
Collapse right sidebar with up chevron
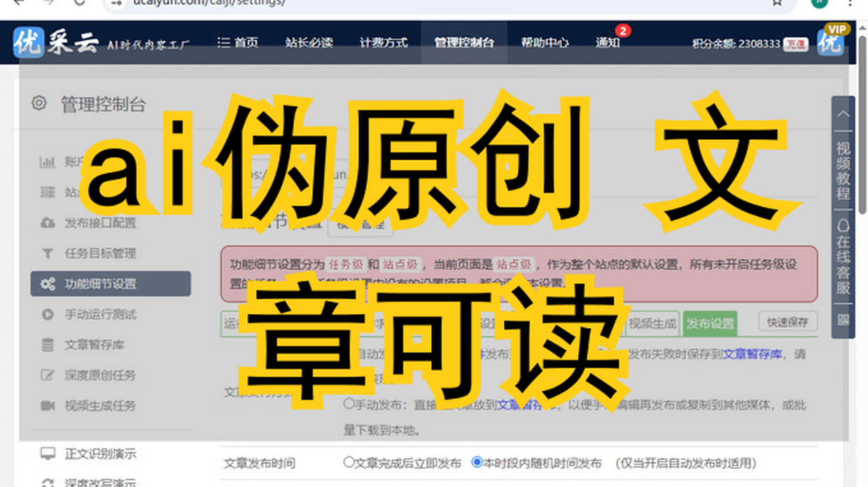843,115
